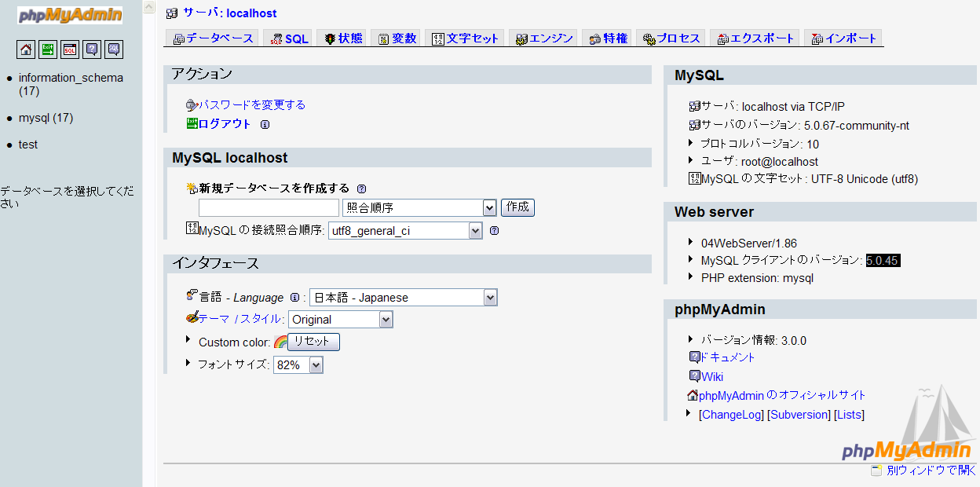Click the 作成 create button
980x487 pixels.
(517, 207)
